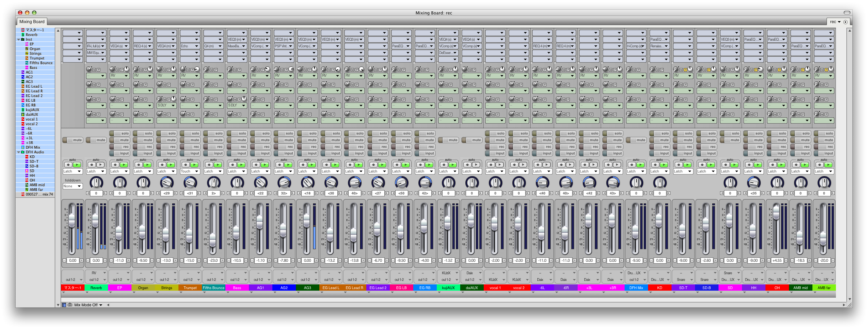The height and width of the screenshot is (329, 868).
Task: Click the plus button beside Organ fader value
Action: coord(152,261)
